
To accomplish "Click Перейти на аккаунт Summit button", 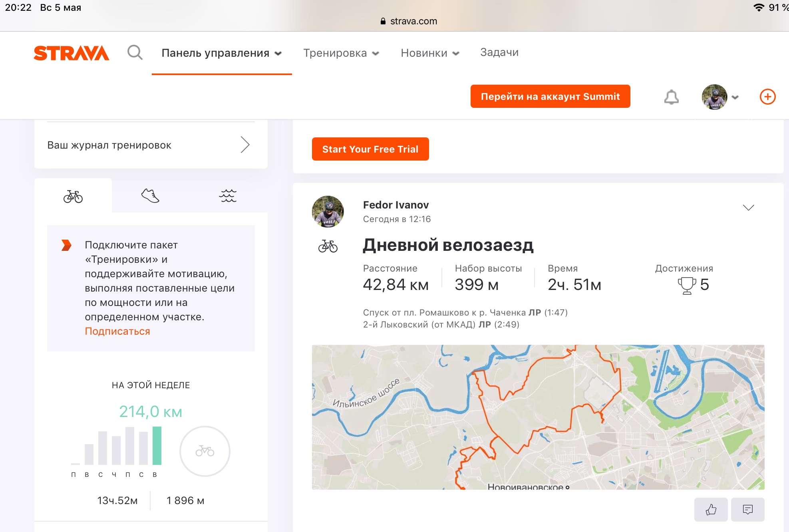I will point(550,96).
